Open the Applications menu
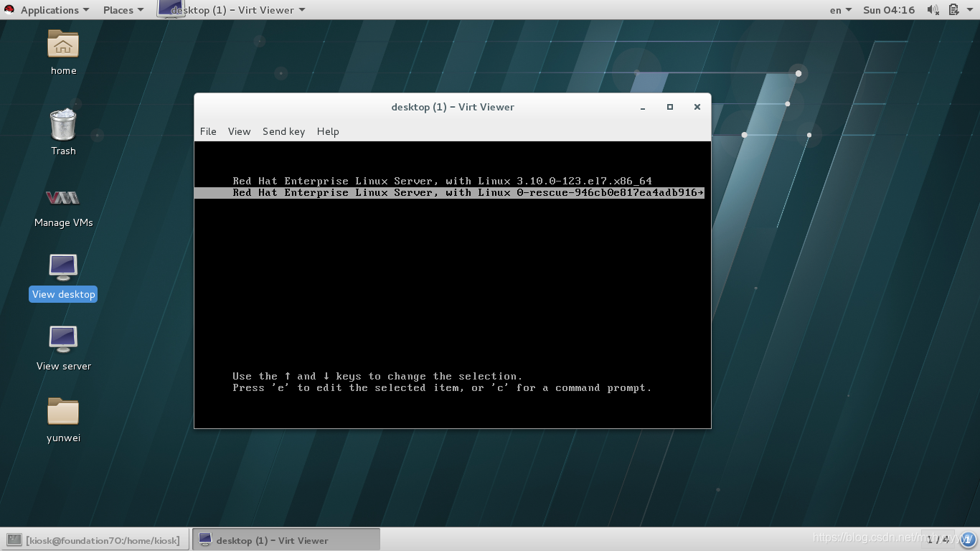Screen dimensions: 980x551 [55, 9]
